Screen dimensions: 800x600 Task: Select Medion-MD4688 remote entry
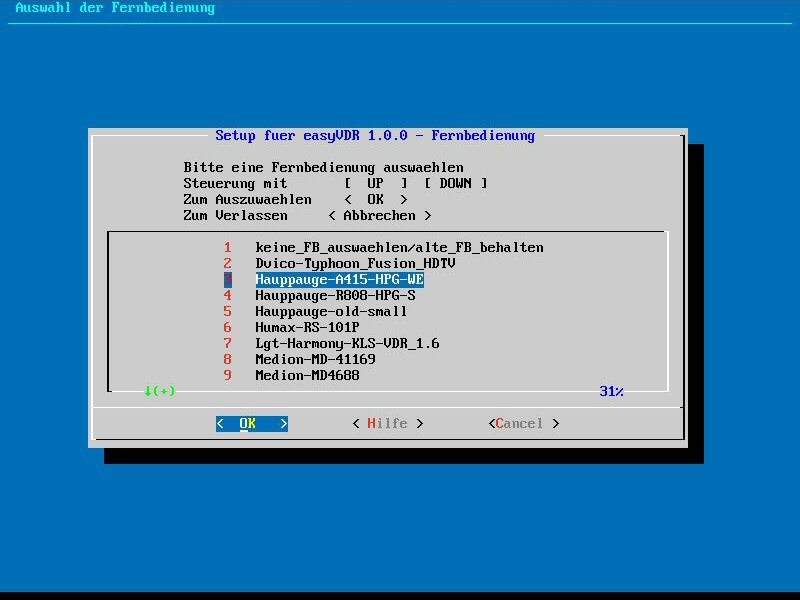click(x=307, y=375)
